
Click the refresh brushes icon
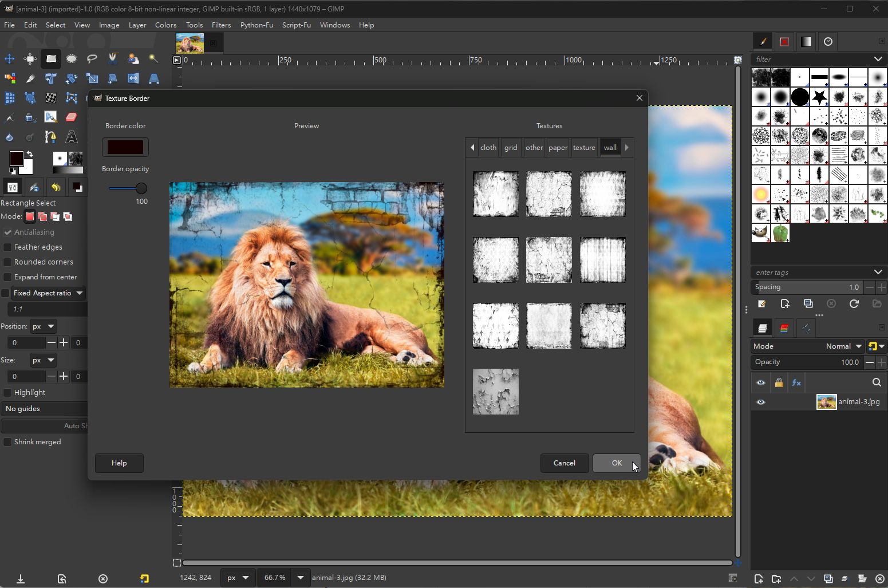point(854,304)
